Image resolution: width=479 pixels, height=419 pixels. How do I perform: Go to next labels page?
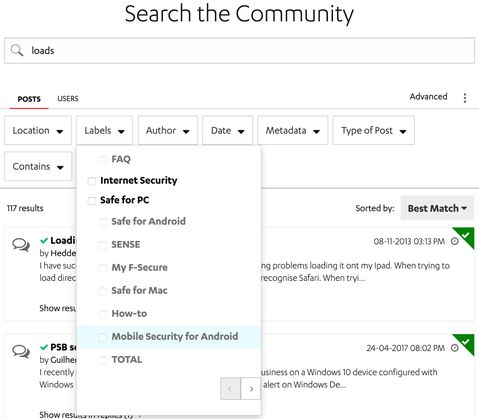(x=250, y=389)
